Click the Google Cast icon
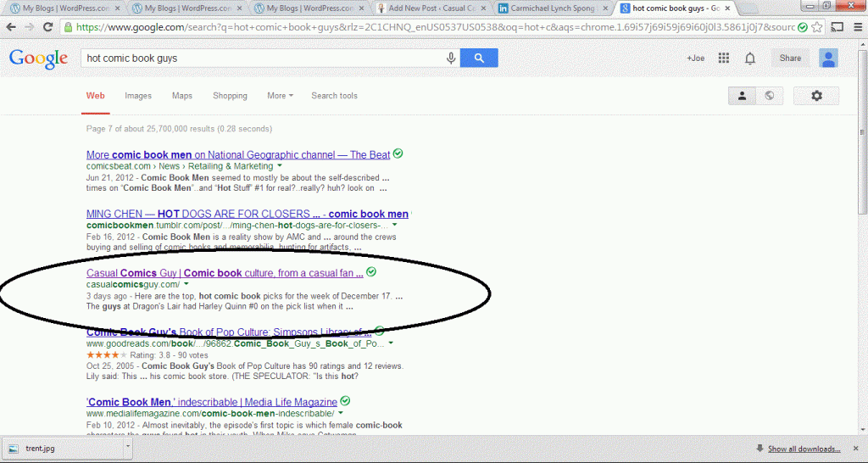Viewport: 868px width, 463px height. 837,27
